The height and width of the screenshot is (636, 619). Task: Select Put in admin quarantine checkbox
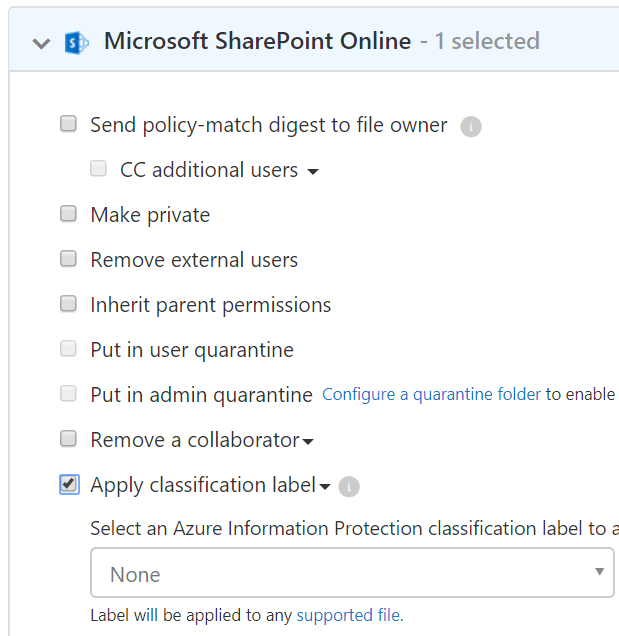click(x=69, y=394)
